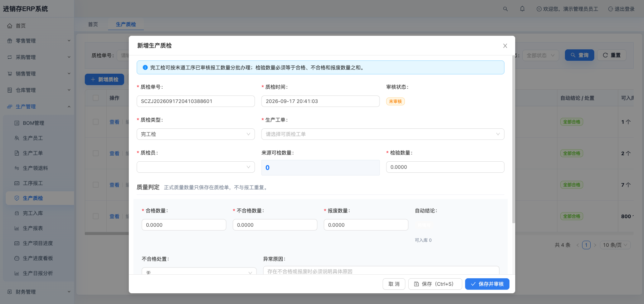Click the 保存 (Ctrl+S) button

435,284
